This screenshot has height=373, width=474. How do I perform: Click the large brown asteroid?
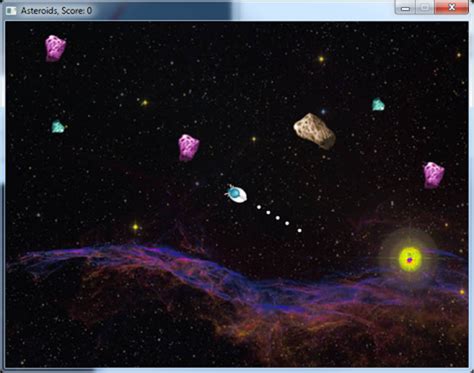pos(314,131)
